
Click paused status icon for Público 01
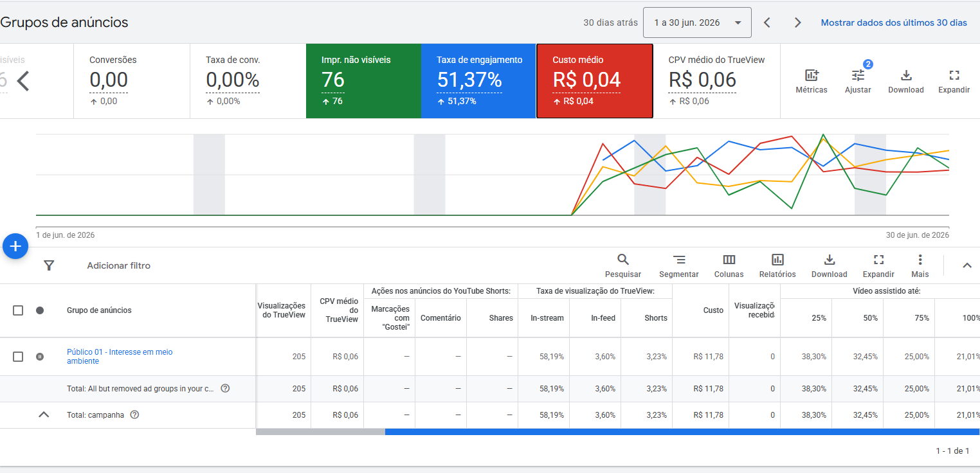[x=40, y=357]
